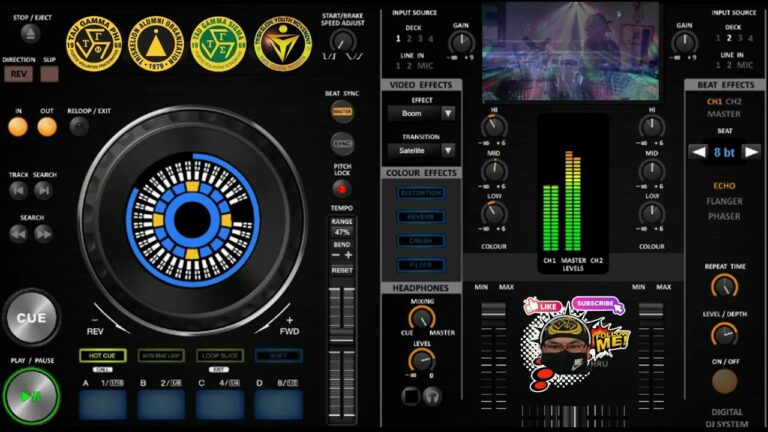The height and width of the screenshot is (432, 768).
Task: Select the HOT CUE pad mode
Action: pyautogui.click(x=101, y=355)
